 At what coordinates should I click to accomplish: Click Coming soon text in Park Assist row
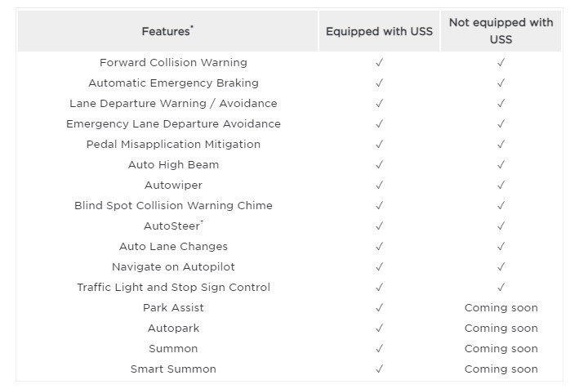point(501,307)
